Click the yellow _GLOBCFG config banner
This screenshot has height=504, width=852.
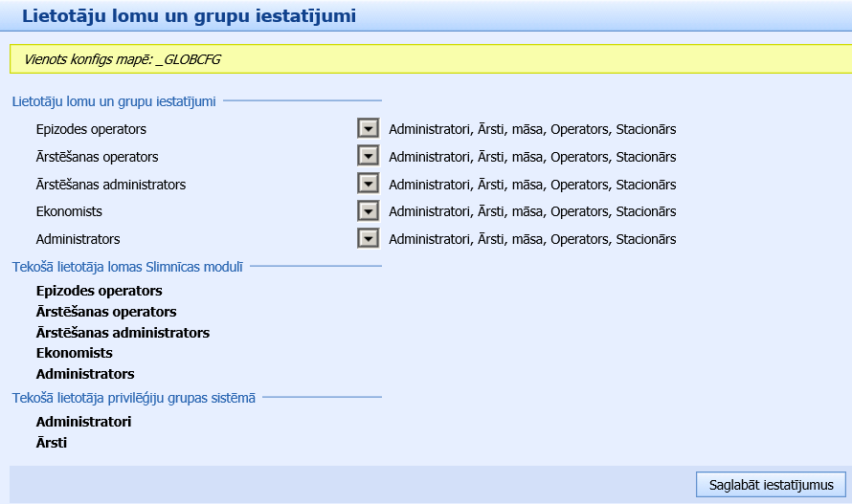tap(425, 59)
